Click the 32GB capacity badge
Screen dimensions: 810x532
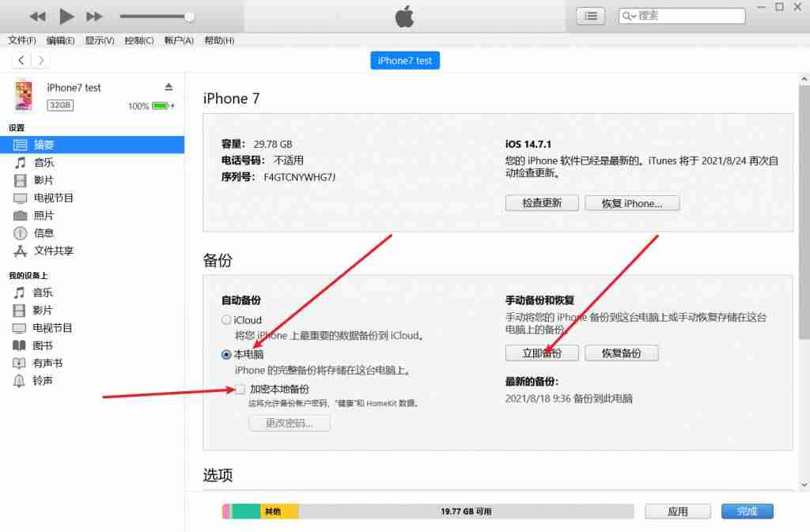60,105
